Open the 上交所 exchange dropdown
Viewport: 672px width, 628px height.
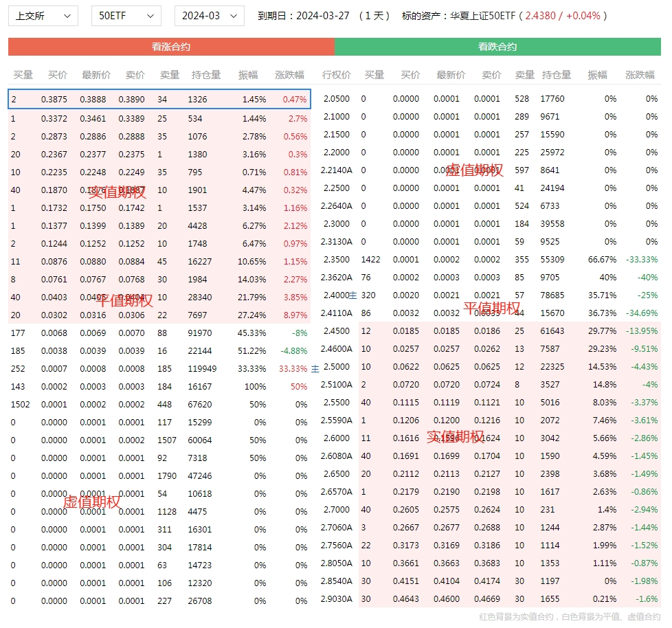(43, 16)
